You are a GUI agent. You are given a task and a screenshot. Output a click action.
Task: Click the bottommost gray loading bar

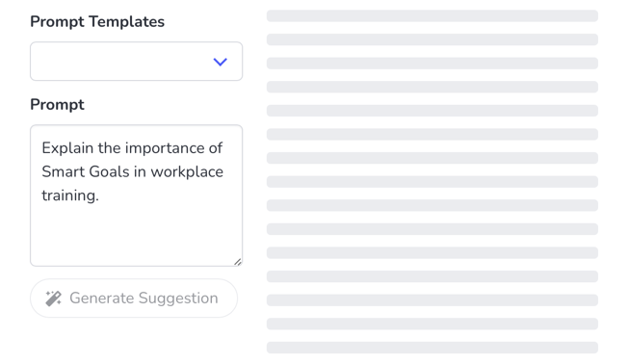click(x=432, y=348)
